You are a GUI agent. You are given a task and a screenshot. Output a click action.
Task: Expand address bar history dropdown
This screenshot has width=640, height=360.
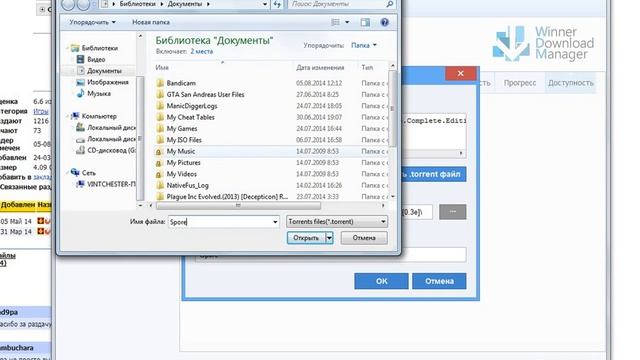click(x=265, y=4)
